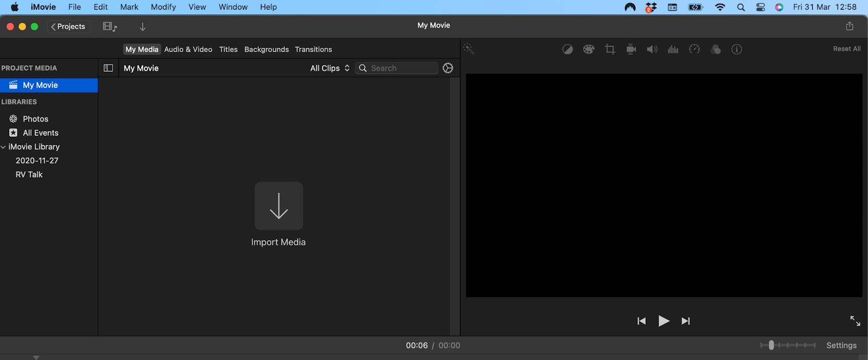This screenshot has width=868, height=360.
Task: Open noise reduction and equalizer
Action: coord(673,49)
